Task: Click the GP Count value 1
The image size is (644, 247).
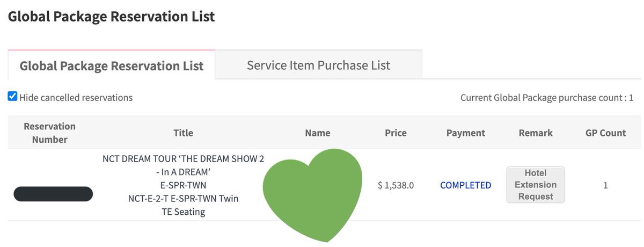Action: (x=605, y=185)
